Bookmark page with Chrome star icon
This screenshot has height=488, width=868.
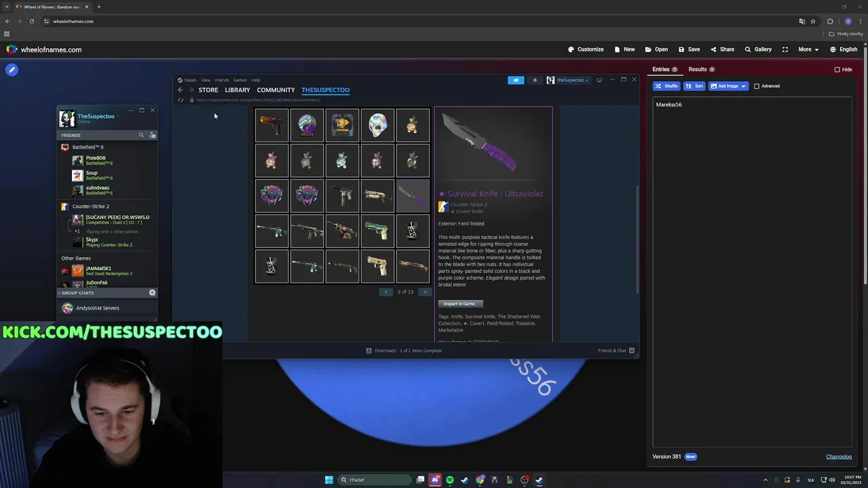813,21
